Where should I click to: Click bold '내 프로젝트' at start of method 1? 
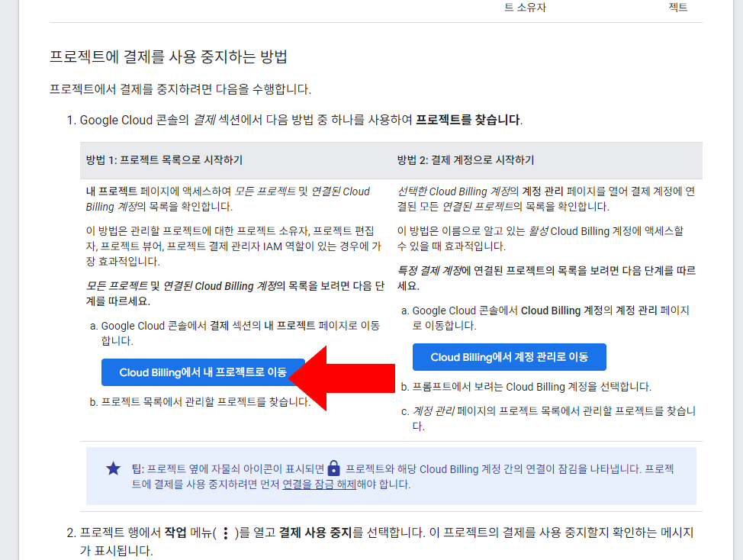point(111,191)
